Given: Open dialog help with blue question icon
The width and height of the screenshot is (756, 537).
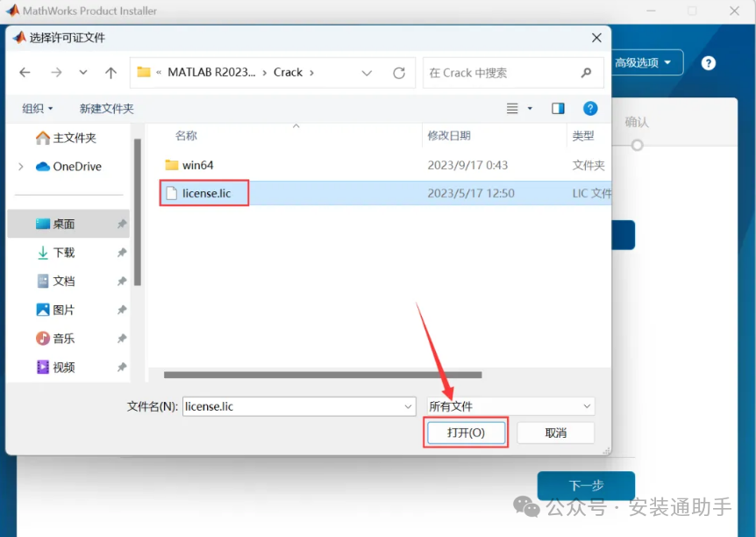Looking at the screenshot, I should click(x=590, y=109).
